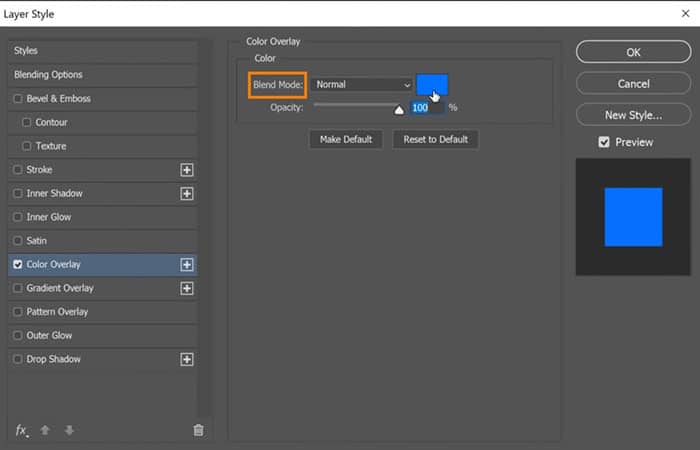Enable the Contour checkbox
This screenshot has width=700, height=450.
[x=27, y=122]
